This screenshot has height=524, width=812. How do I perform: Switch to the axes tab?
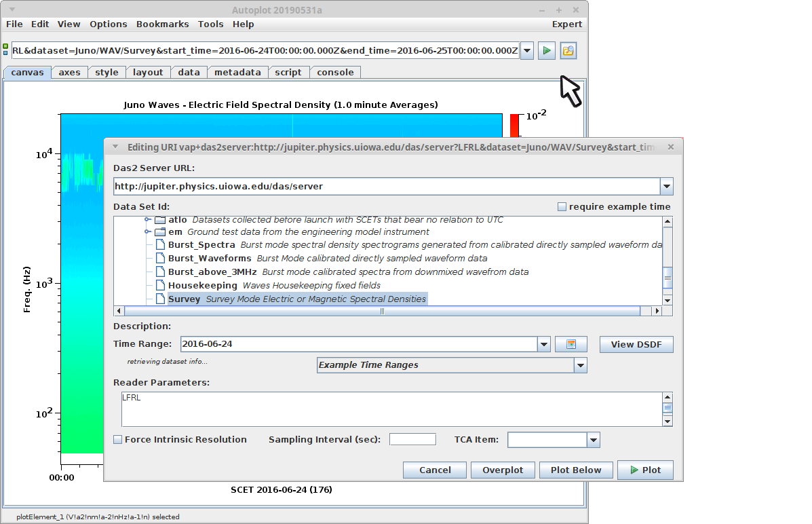[69, 73]
